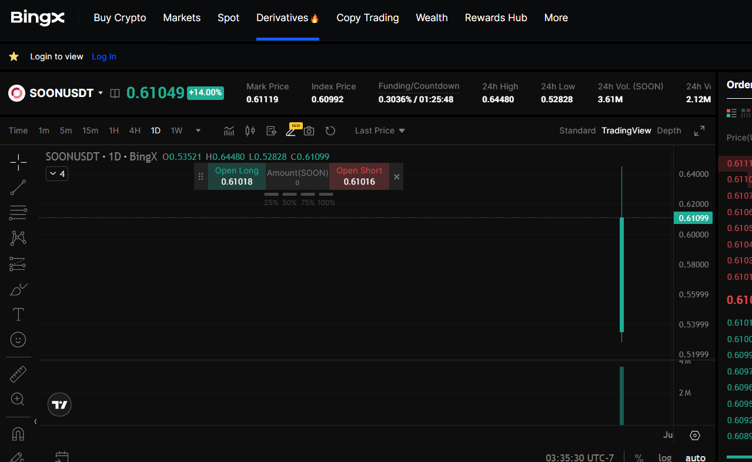752x462 pixels.
Task: Choose the text annotation tool
Action: (x=18, y=315)
